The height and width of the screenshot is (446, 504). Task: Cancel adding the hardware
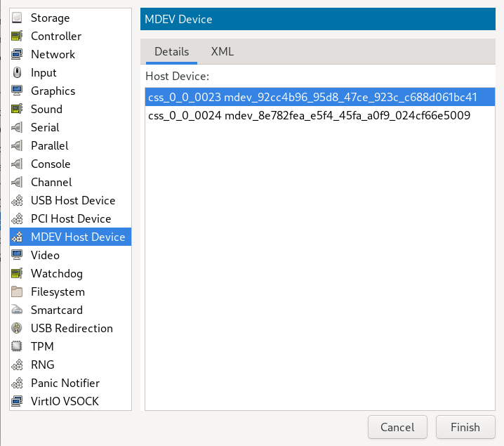pos(397,427)
